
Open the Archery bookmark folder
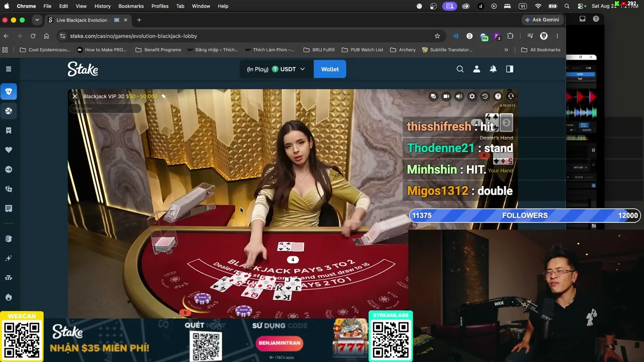point(403,50)
